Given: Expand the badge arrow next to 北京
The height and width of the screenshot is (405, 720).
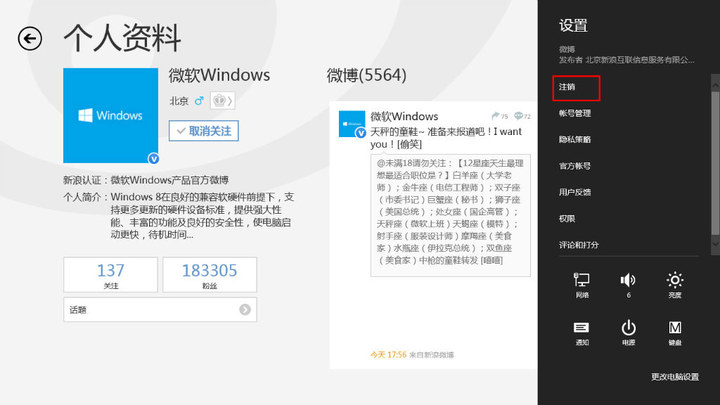Looking at the screenshot, I should coord(223,101).
